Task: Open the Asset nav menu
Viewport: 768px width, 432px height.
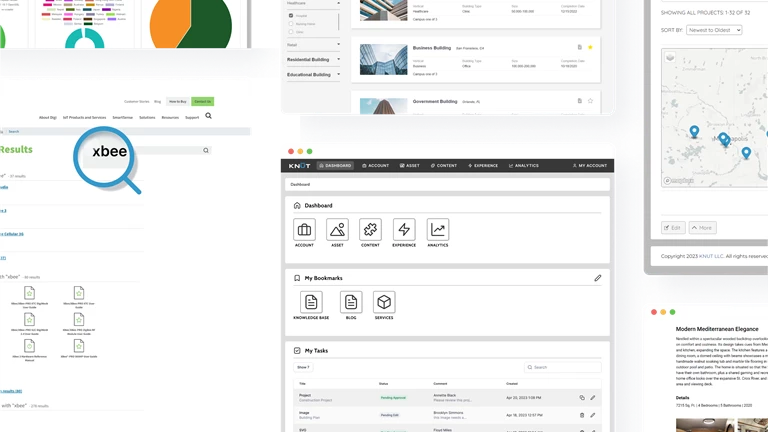Action: click(409, 166)
